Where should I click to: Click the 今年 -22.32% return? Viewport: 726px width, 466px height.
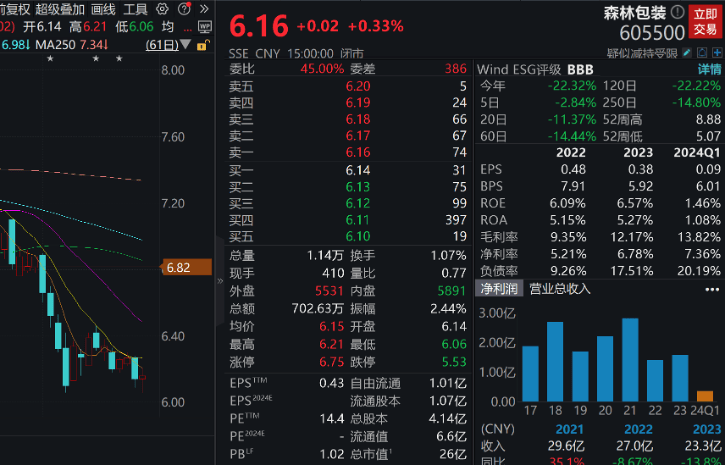pyautogui.click(x=572, y=86)
